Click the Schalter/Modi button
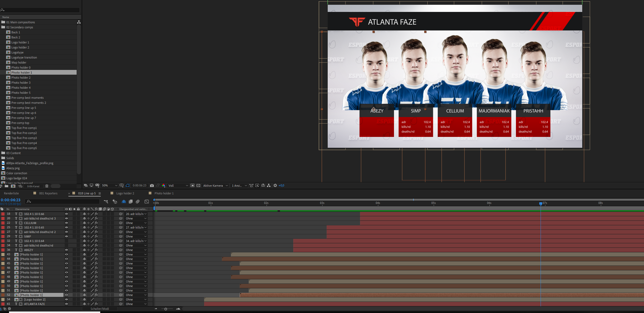 100,309
